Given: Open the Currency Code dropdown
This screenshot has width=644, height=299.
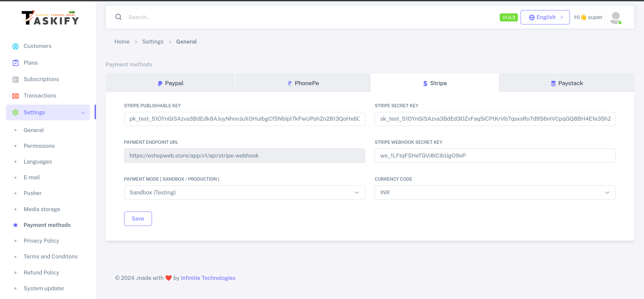Looking at the screenshot, I should pos(495,193).
